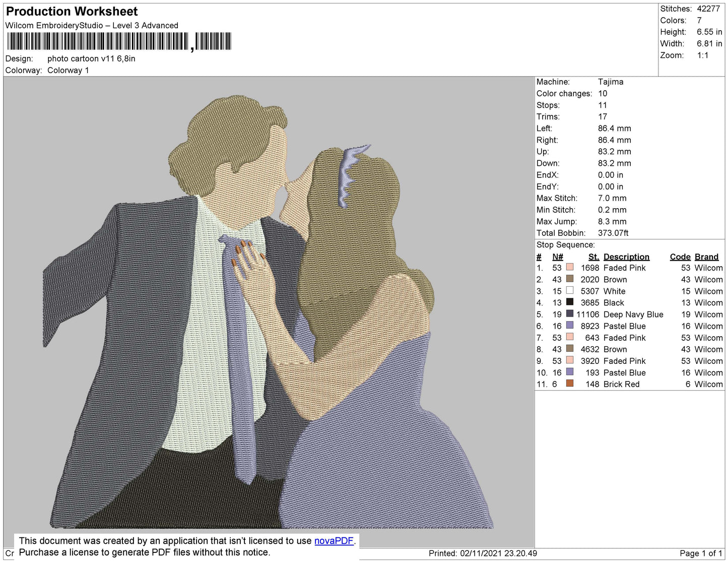The height and width of the screenshot is (563, 728).
Task: Click the Stops value 11
Action: (603, 105)
